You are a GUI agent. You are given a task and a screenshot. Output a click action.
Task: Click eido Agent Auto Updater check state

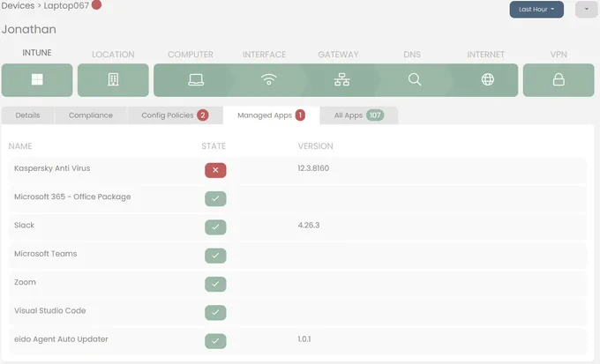click(x=215, y=341)
